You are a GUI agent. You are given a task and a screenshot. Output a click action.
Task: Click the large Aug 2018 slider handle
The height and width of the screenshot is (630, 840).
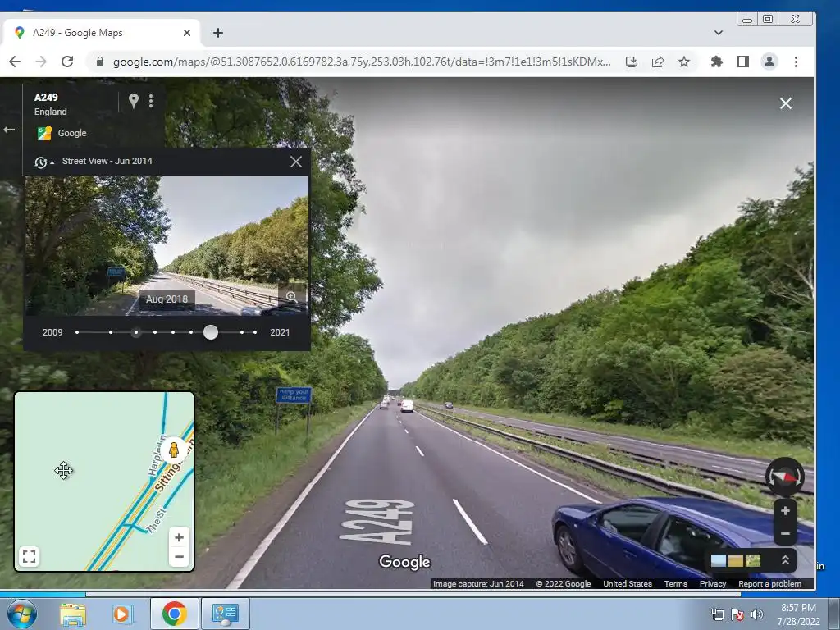(211, 332)
